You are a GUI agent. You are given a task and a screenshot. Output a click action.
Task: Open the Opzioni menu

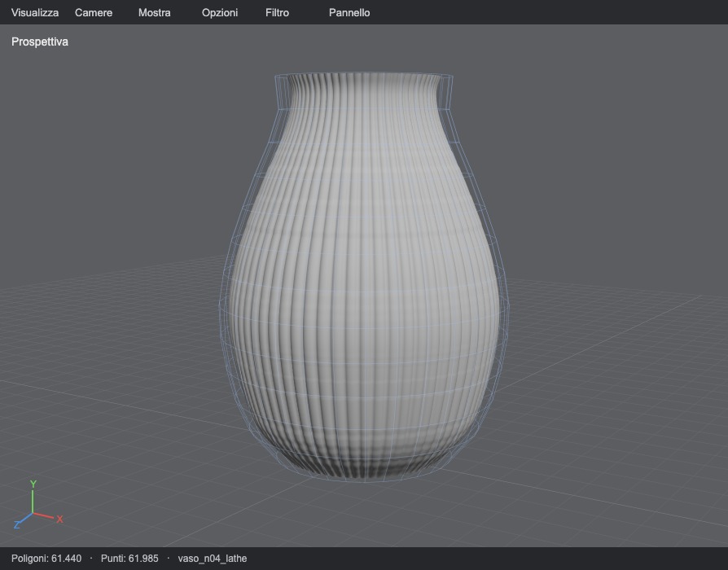220,12
